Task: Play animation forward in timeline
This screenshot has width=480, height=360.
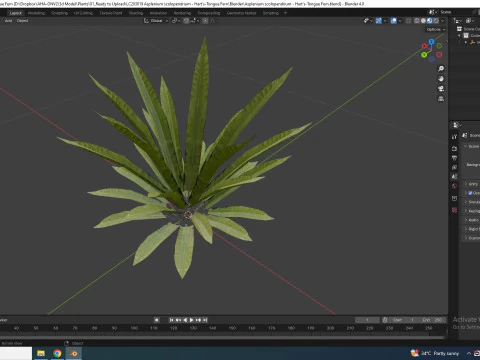Action: pyautogui.click(x=191, y=320)
